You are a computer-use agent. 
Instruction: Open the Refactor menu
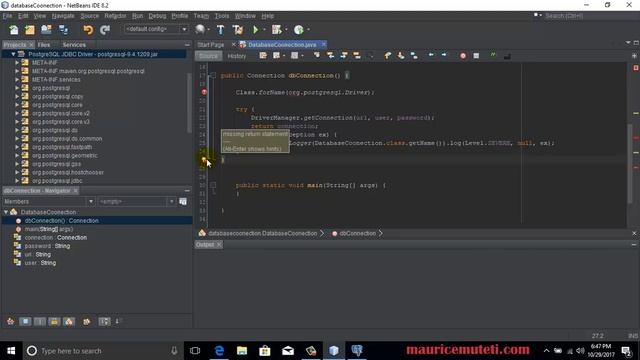[116, 16]
